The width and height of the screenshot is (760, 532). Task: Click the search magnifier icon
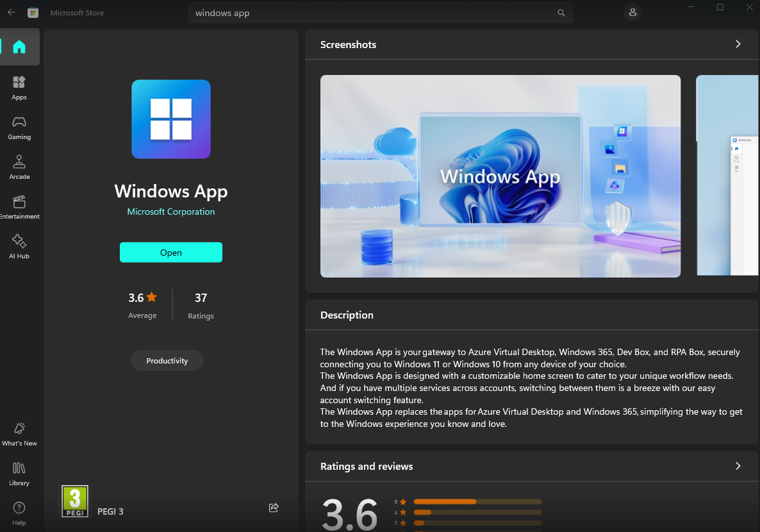(x=561, y=13)
